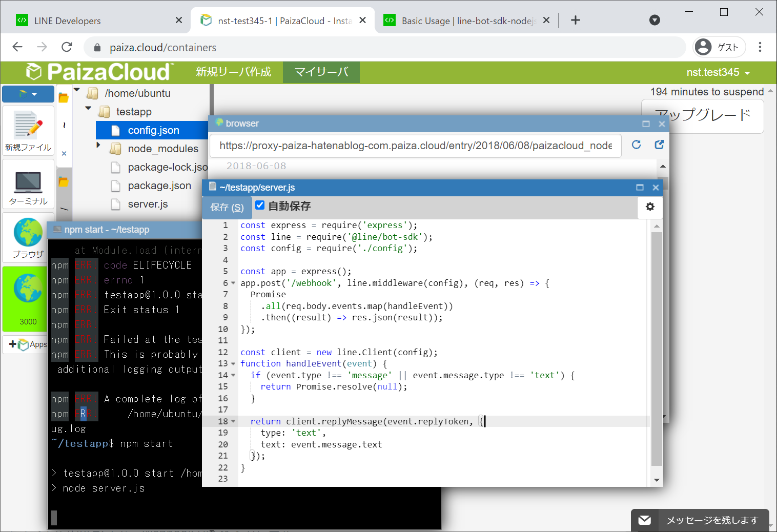Open the editor settings gear icon
Image resolution: width=777 pixels, height=532 pixels.
tap(650, 207)
